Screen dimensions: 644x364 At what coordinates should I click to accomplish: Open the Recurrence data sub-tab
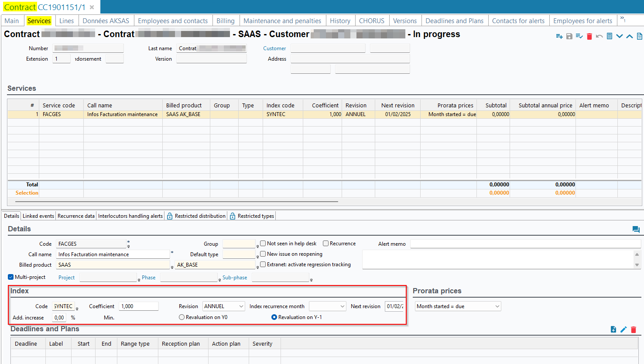click(x=76, y=216)
